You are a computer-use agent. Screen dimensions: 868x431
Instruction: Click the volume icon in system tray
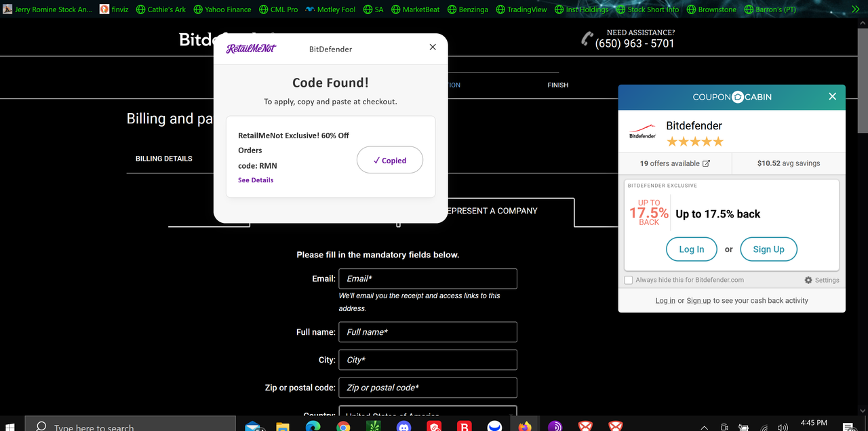click(x=783, y=428)
